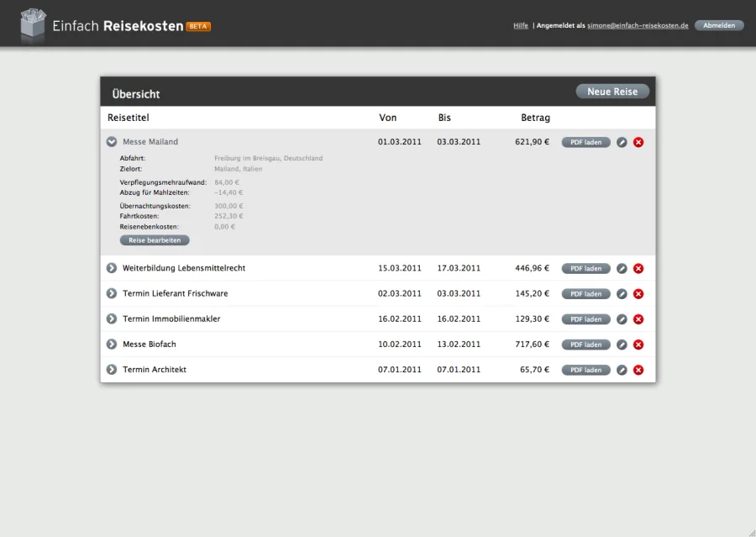The width and height of the screenshot is (756, 537).
Task: Click the pencil icon for Termin Architekt
Action: click(622, 370)
